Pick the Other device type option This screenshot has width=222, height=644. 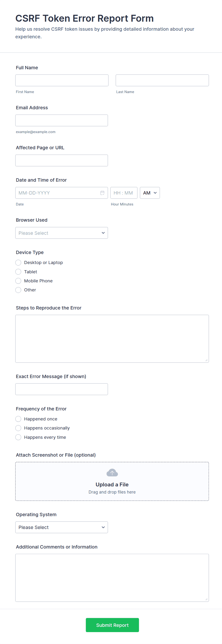tap(18, 290)
